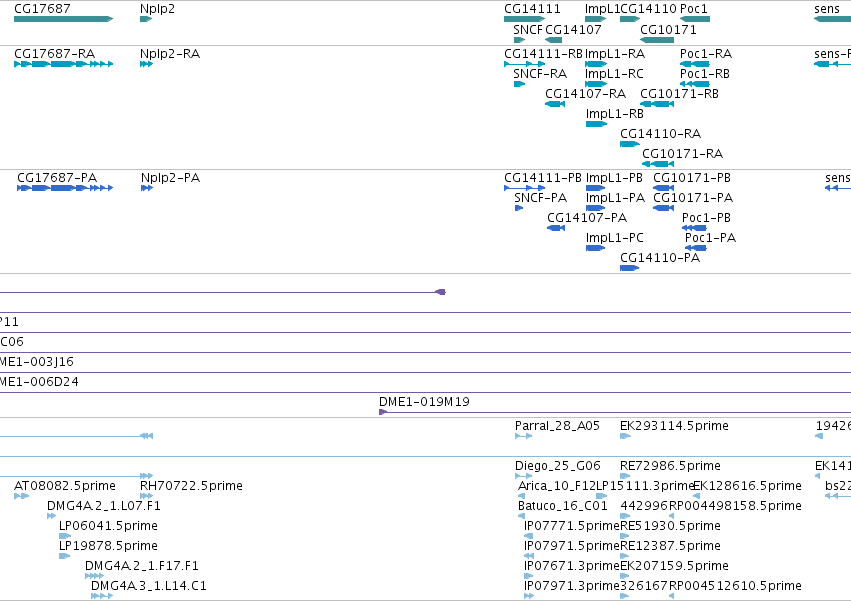Select the Parral_28_A05 EST feature

tap(524, 436)
